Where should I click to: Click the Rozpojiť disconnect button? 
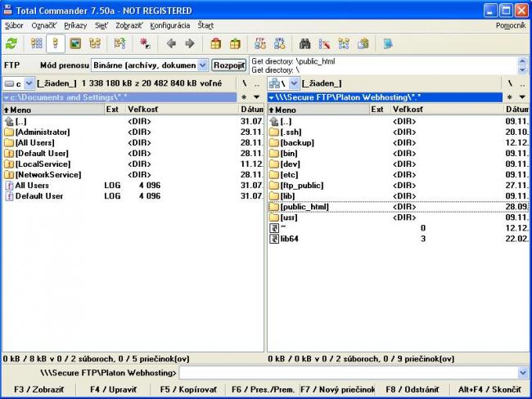click(x=229, y=65)
